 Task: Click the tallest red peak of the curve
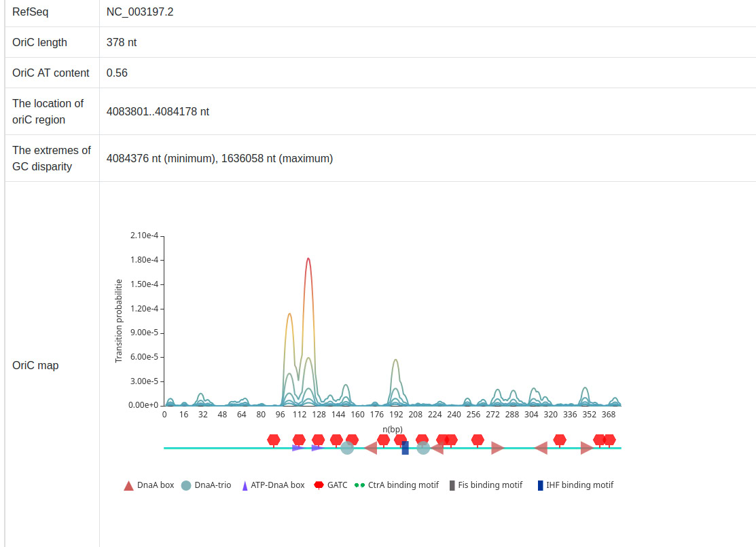(x=308, y=259)
